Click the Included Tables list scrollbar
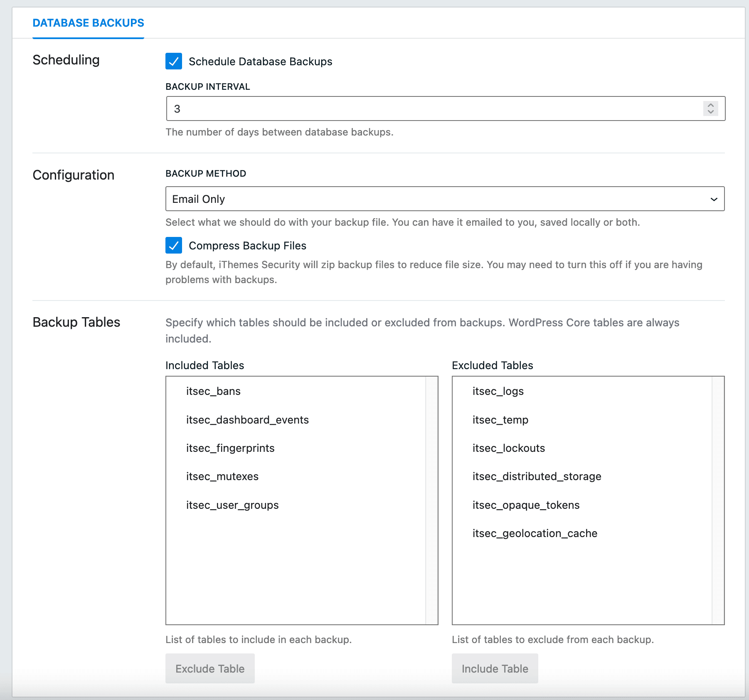The height and width of the screenshot is (700, 749). [x=431, y=500]
